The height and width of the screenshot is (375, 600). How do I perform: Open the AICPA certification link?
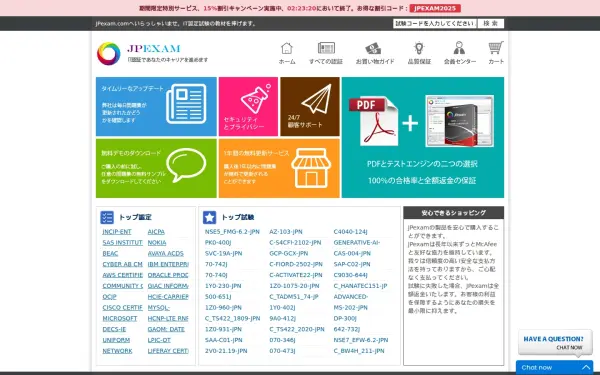[156, 232]
